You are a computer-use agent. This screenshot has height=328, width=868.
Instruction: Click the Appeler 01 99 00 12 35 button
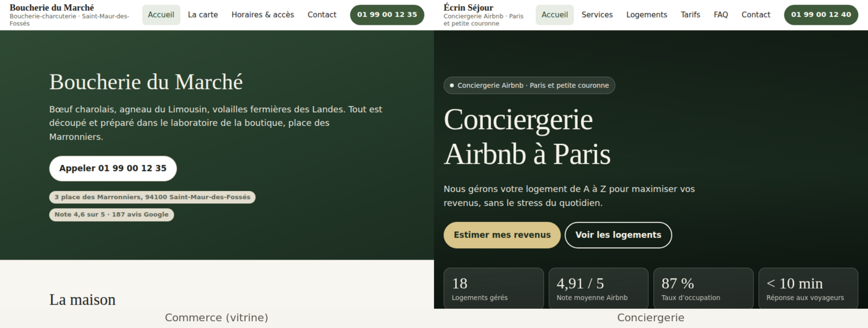click(x=113, y=169)
